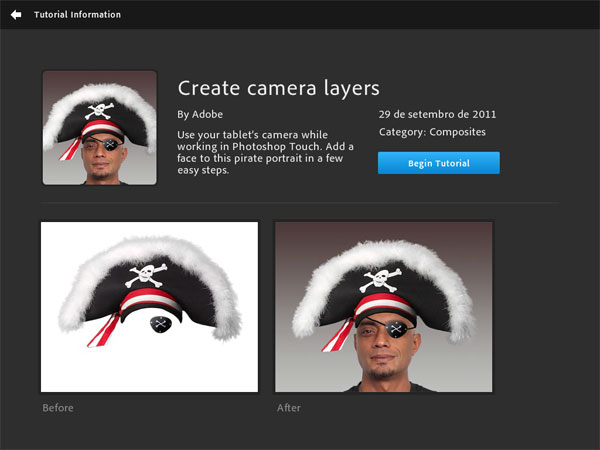View the After pirate portrait image
600x450 pixels.
[384, 307]
